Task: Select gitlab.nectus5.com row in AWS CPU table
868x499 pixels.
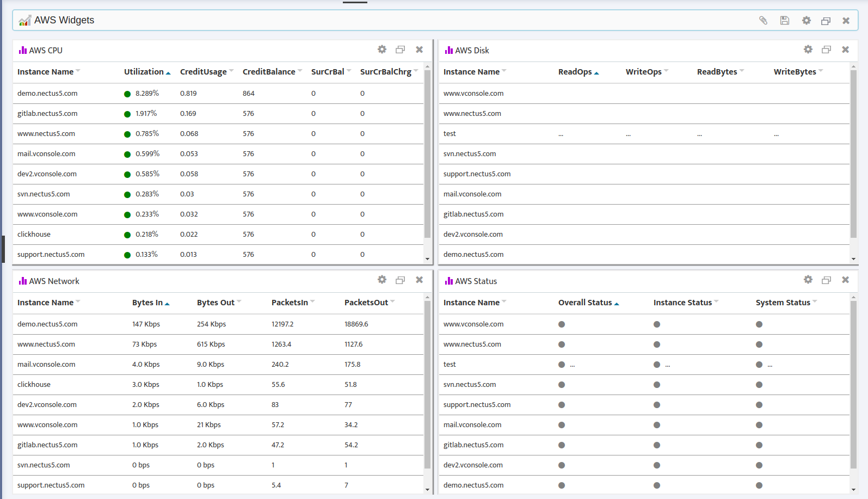Action: (218, 114)
